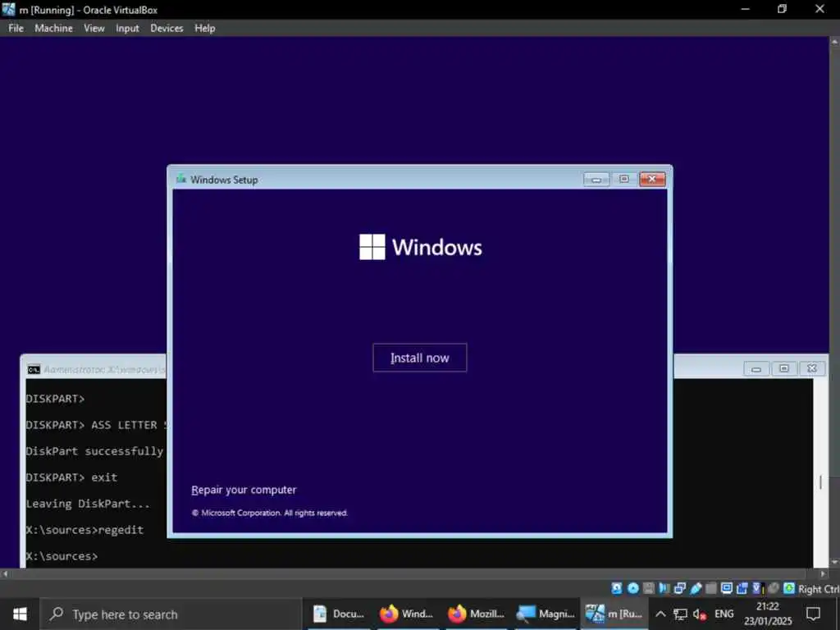Click the USB device indicator in status bar
The image size is (840, 630).
(696, 588)
